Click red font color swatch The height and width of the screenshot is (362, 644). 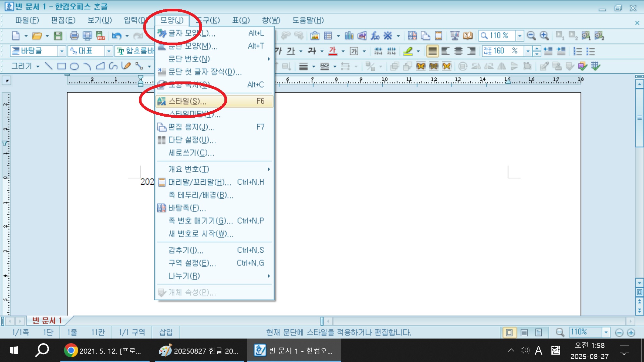click(x=332, y=51)
